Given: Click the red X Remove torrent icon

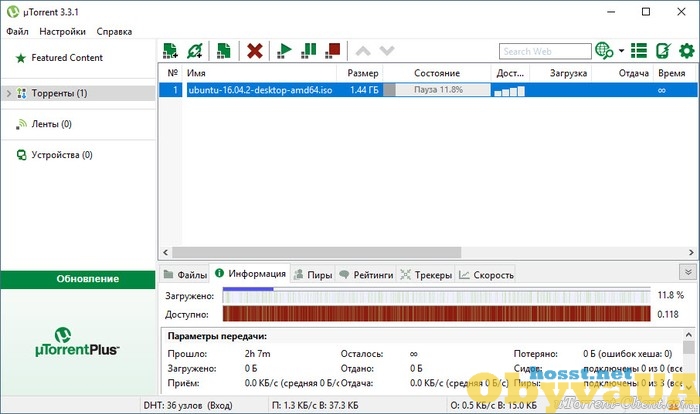Looking at the screenshot, I should [254, 50].
